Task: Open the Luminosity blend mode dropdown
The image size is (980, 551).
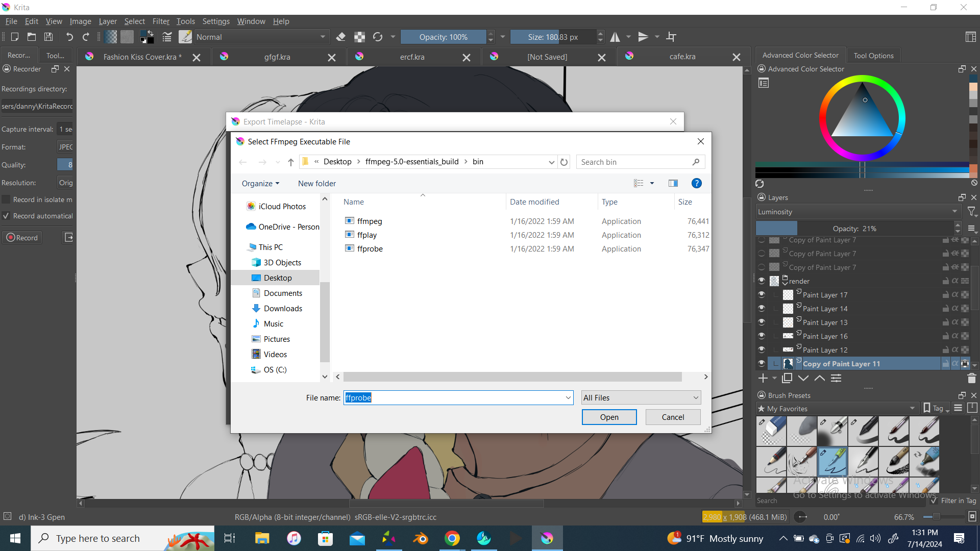Action: click(x=857, y=212)
